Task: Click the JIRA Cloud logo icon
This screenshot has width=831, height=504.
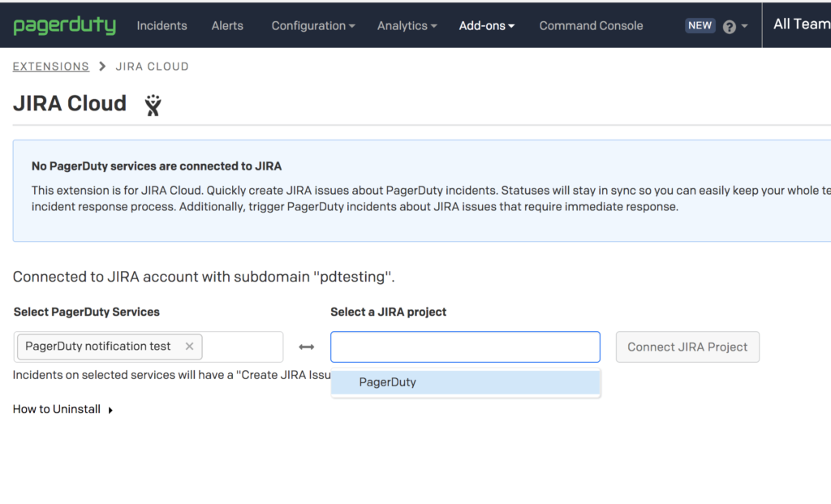Action: click(x=153, y=105)
